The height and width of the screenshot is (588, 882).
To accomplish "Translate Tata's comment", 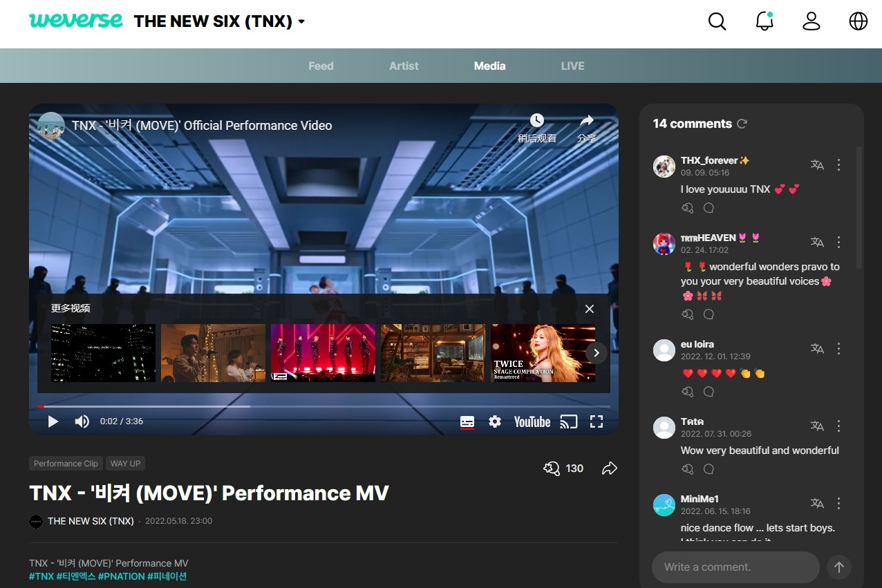I will [817, 426].
